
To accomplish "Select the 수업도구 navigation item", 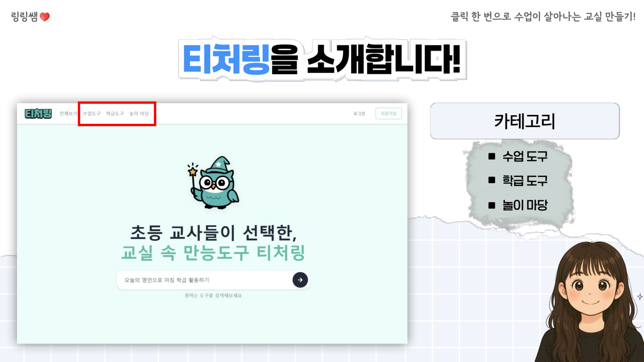I will 92,114.
